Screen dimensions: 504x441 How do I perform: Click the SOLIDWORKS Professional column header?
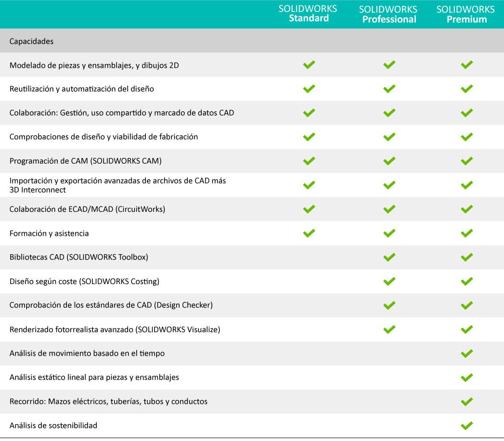tap(388, 14)
